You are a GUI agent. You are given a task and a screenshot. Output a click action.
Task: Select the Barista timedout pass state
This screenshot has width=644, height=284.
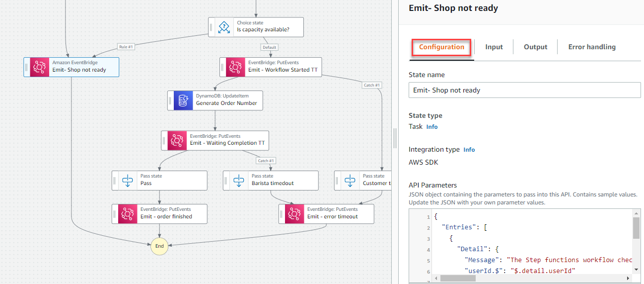click(x=271, y=180)
